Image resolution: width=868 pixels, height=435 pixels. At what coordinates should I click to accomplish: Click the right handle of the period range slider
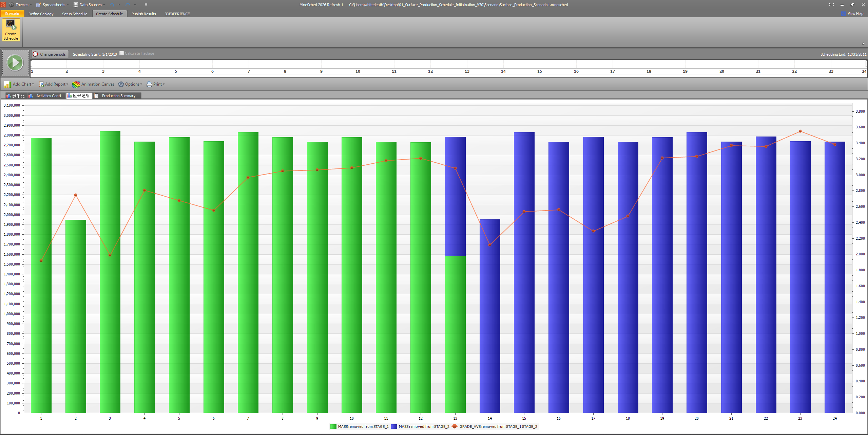[866, 64]
